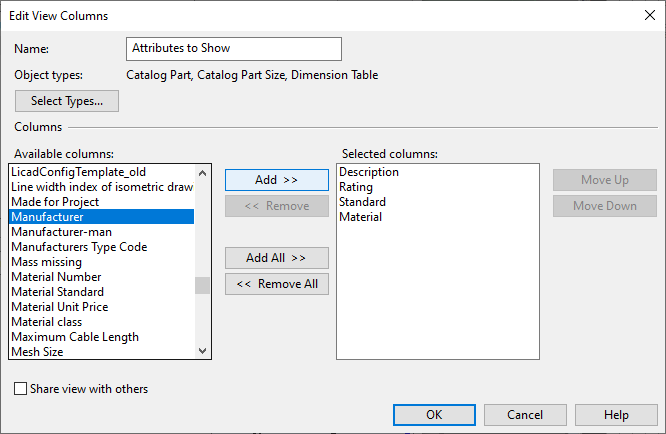Open Help for this dialog
666x434 pixels.
click(x=616, y=415)
